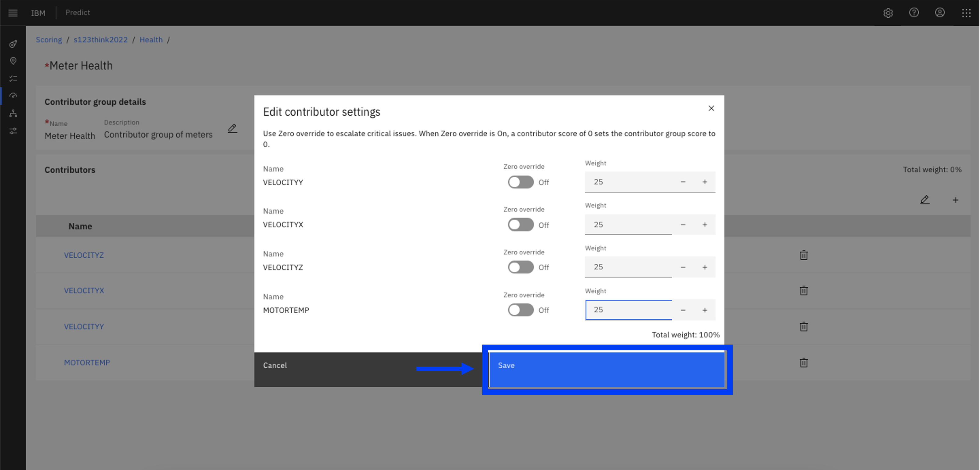The image size is (980, 470).
Task: Save the contributor settings
Action: tap(606, 370)
